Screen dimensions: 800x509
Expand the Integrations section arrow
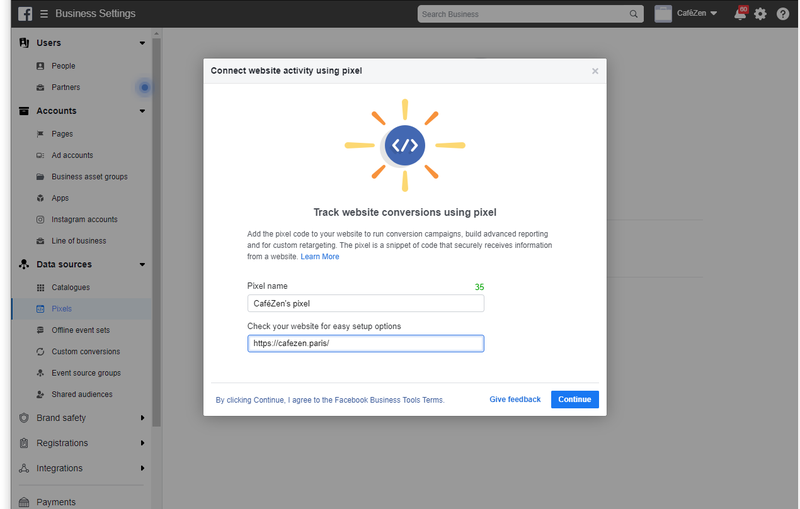[142, 468]
